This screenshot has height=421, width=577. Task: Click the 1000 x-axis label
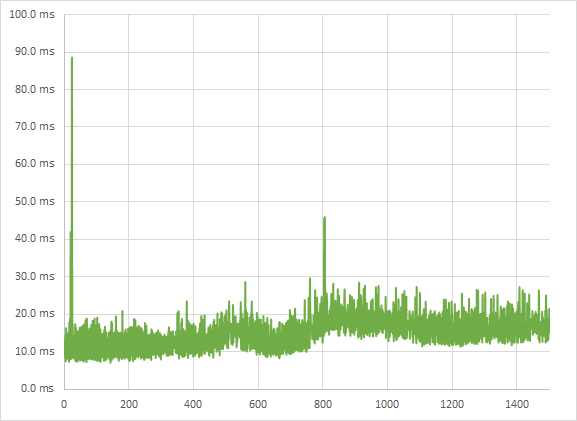point(387,404)
